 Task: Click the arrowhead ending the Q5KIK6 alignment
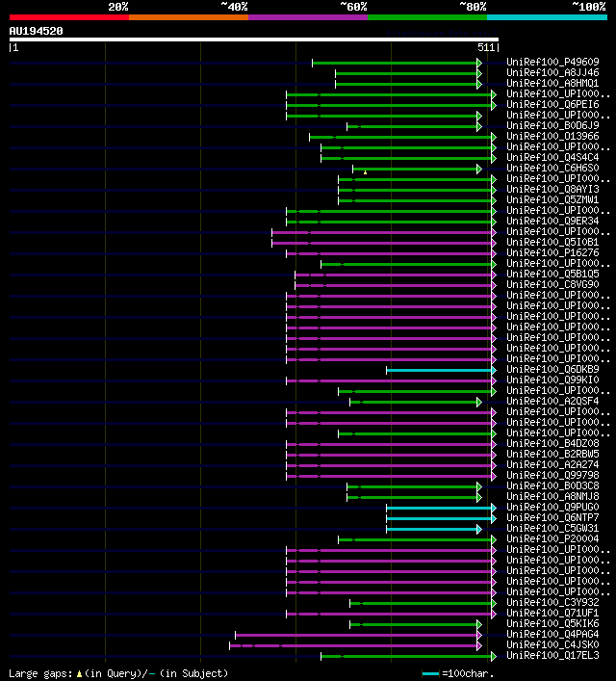479,624
